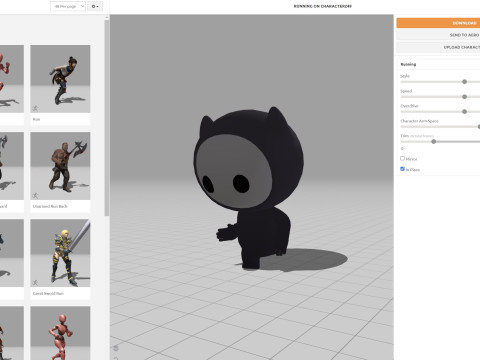Click the Upload Character button

click(x=438, y=47)
